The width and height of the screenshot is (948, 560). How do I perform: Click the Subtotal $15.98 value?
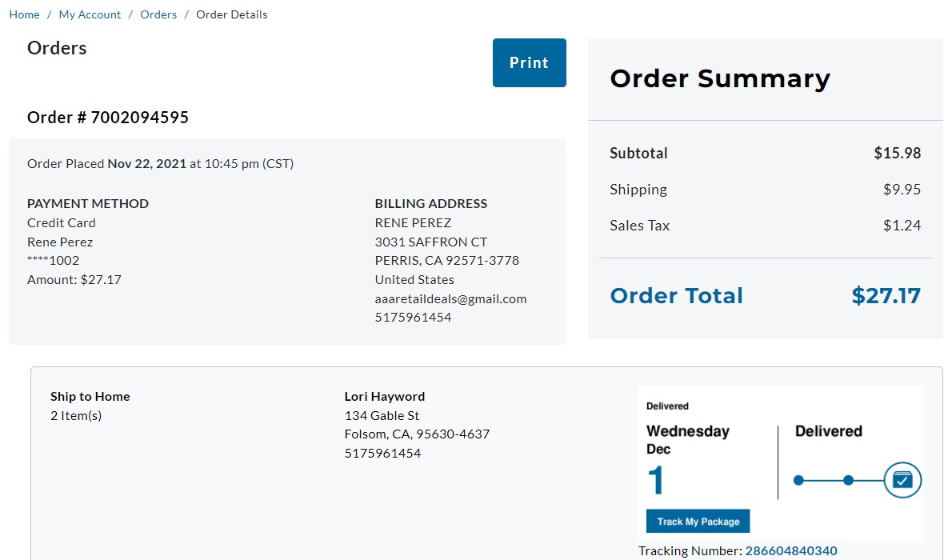click(898, 153)
